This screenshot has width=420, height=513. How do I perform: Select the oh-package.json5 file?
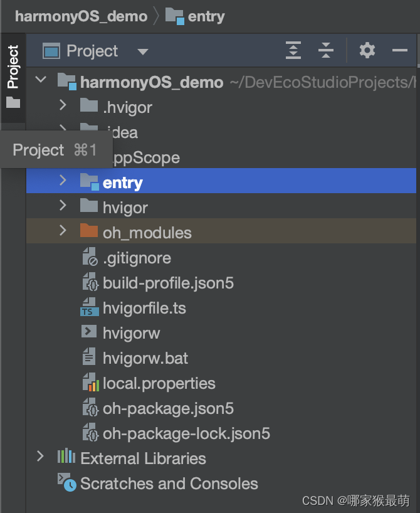pos(167,408)
